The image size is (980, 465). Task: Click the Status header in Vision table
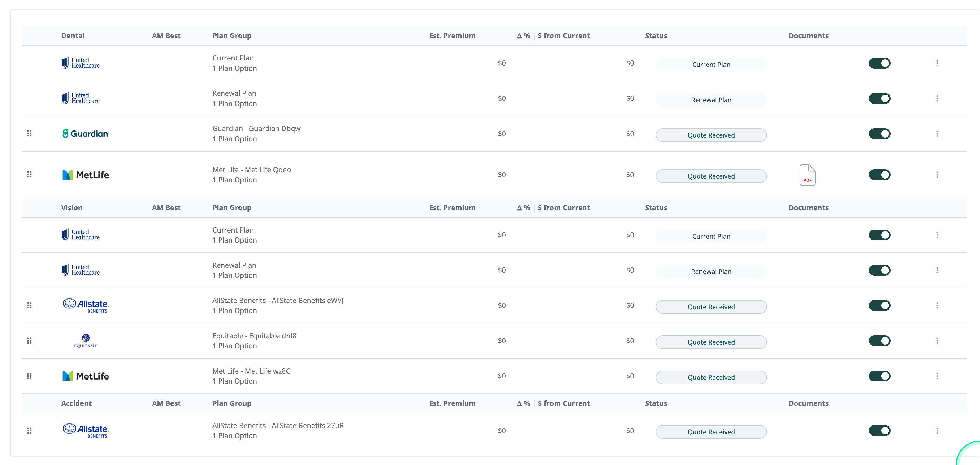point(656,208)
